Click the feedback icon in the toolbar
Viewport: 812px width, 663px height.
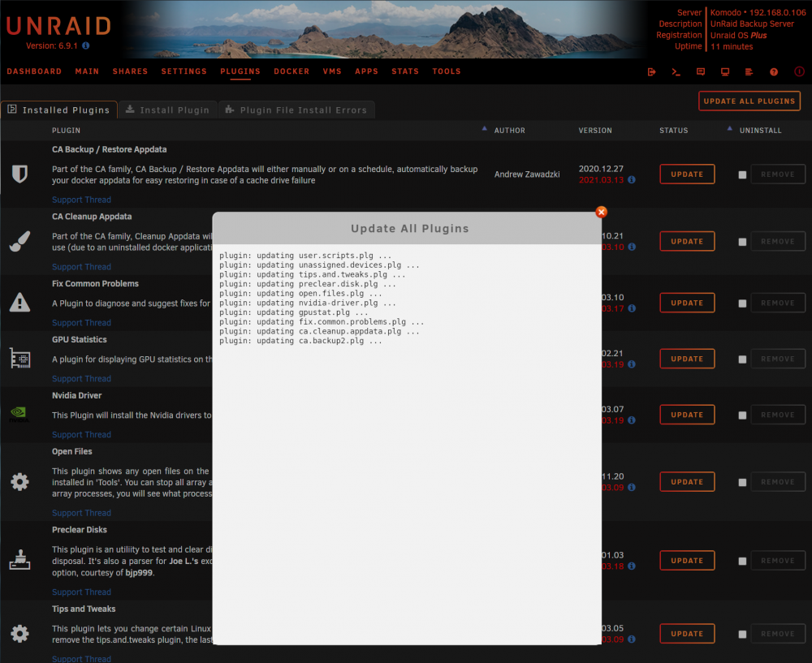coord(701,72)
